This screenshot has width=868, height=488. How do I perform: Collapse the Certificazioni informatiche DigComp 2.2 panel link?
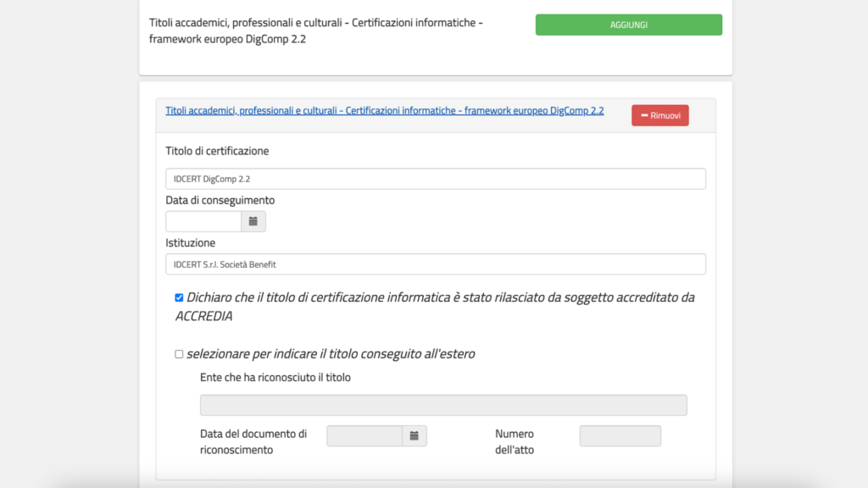(384, 111)
